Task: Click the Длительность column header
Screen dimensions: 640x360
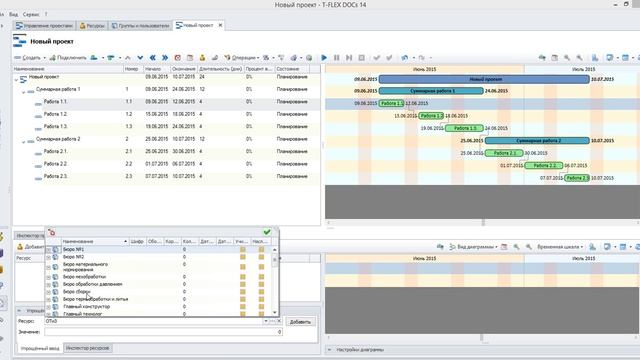Action: point(220,69)
